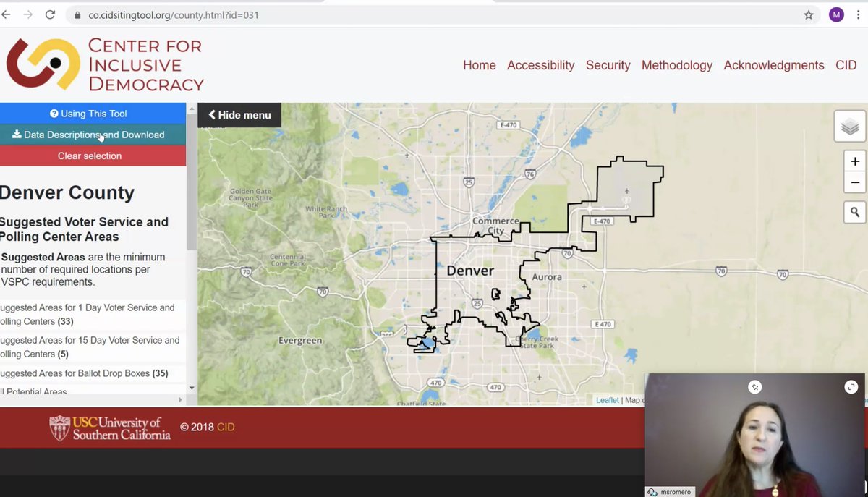Open the Chrome profile avatar M
This screenshot has height=497, width=868.
click(836, 14)
